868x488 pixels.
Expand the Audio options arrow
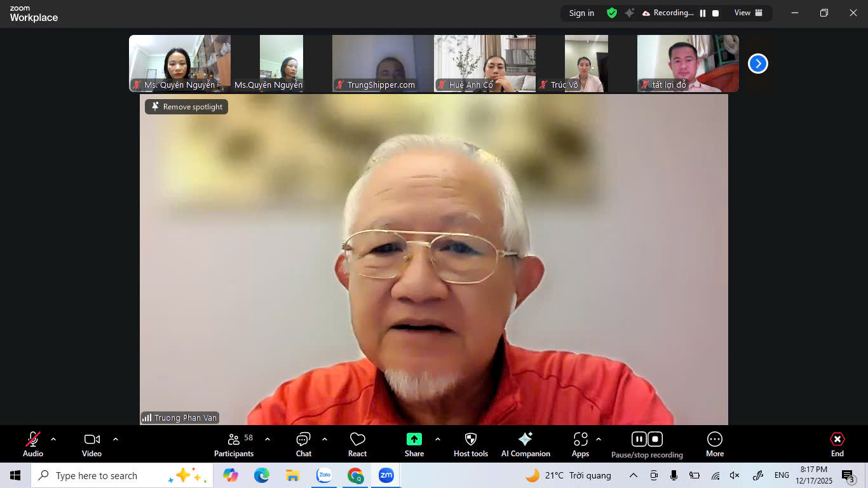[53, 439]
